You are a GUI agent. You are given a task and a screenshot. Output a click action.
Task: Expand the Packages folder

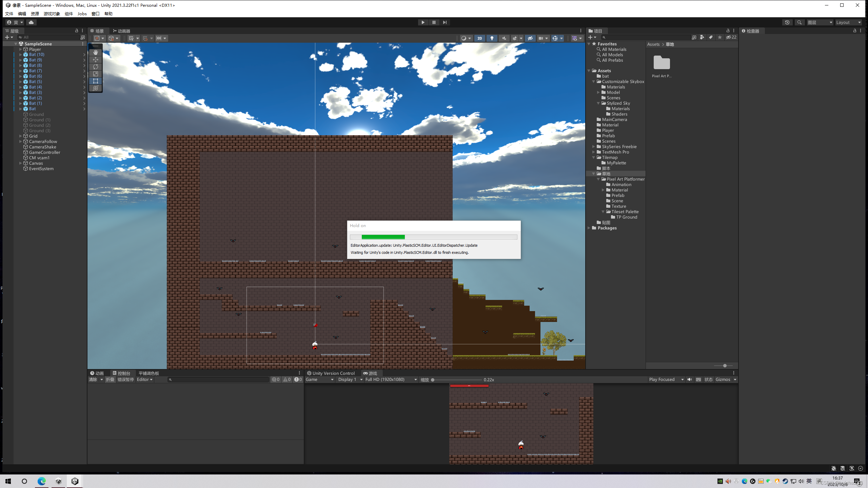click(x=589, y=228)
